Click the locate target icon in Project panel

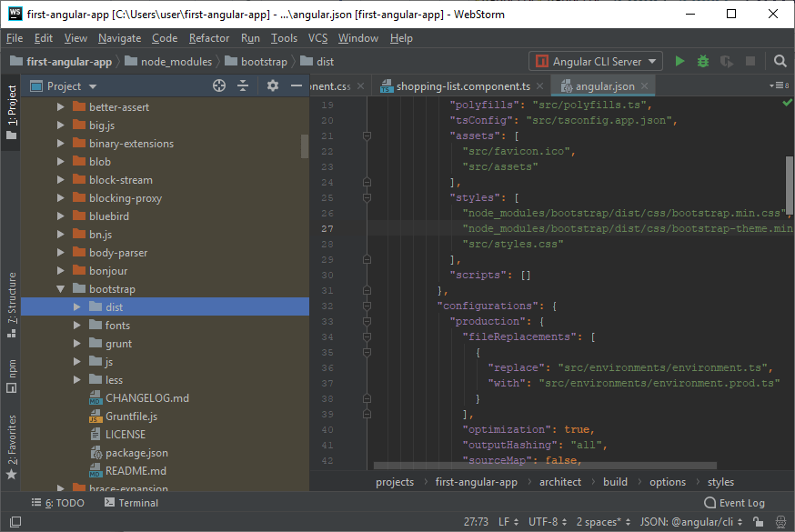tap(218, 85)
